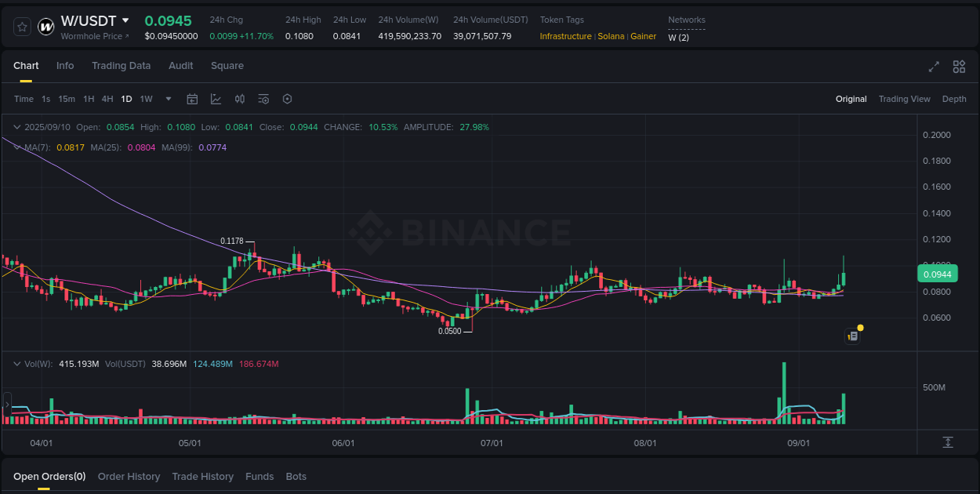This screenshot has height=494, width=980.
Task: Open the Order History tab
Action: (x=129, y=477)
